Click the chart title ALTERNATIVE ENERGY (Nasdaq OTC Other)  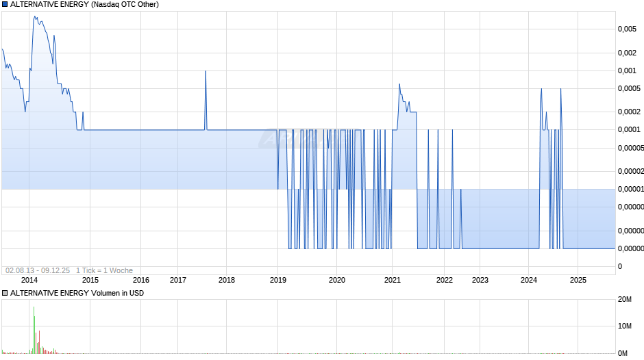(84, 5)
